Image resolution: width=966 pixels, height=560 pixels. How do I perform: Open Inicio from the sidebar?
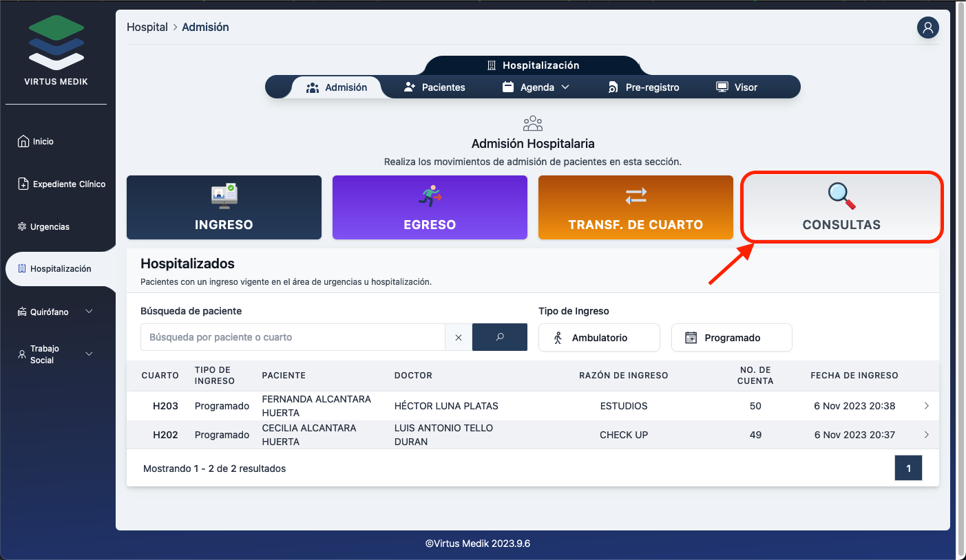point(43,142)
